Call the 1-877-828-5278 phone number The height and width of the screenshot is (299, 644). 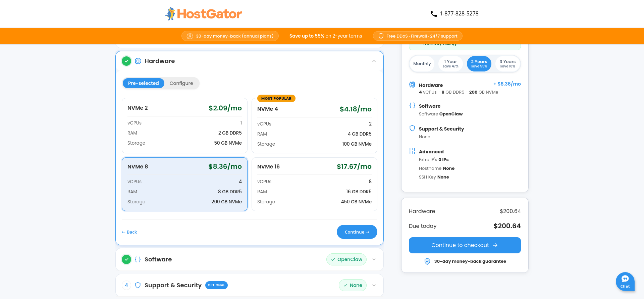coord(459,14)
